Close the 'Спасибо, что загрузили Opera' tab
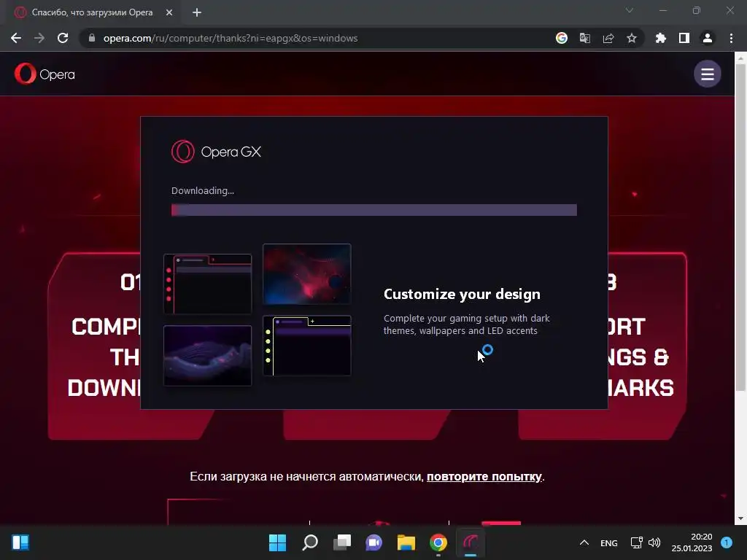This screenshot has width=747, height=560. click(169, 12)
